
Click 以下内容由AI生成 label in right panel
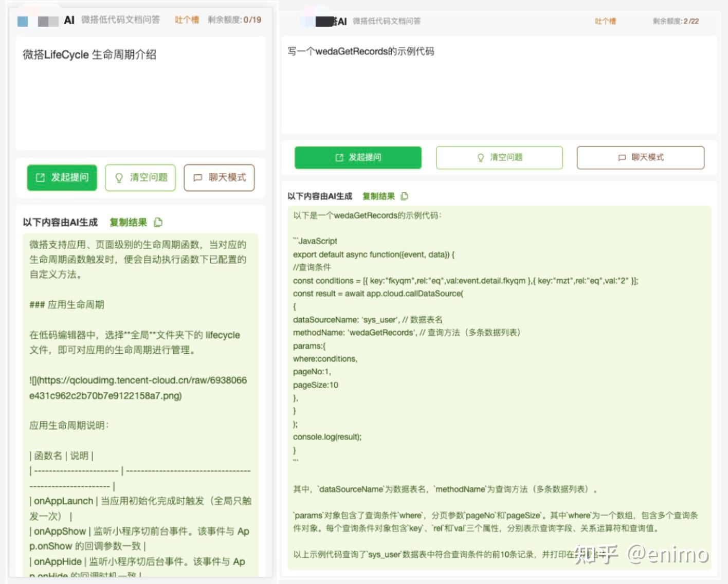tap(320, 196)
